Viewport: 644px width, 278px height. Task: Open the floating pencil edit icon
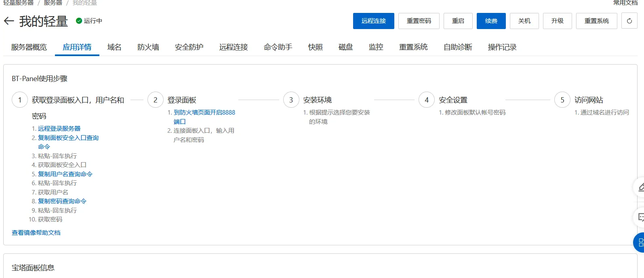coord(640,187)
